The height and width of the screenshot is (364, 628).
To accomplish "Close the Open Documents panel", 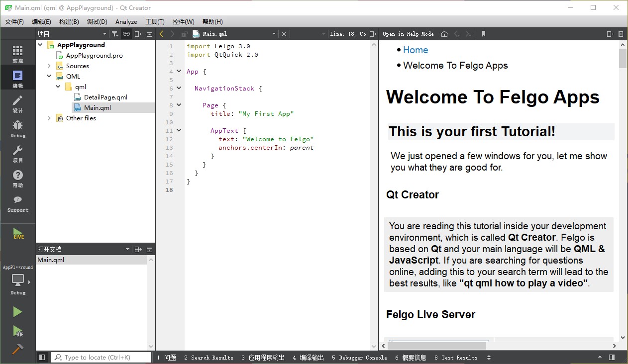I will [149, 249].
